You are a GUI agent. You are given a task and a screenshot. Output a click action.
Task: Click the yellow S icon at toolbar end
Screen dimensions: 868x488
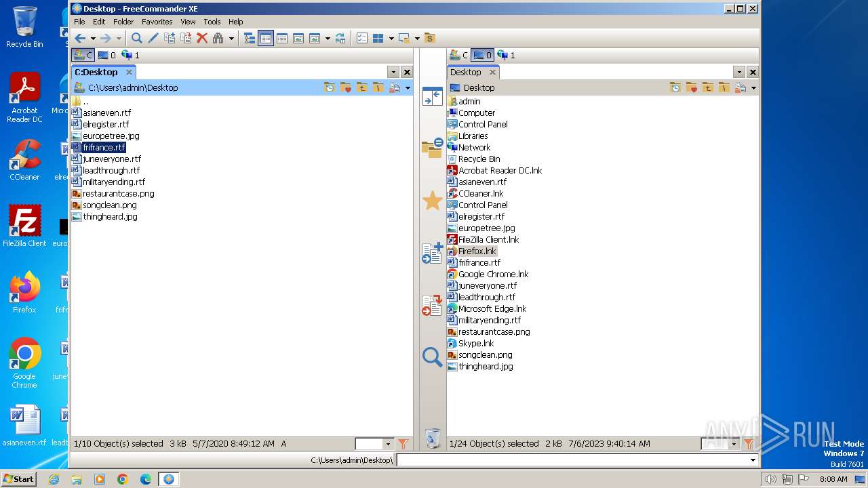pos(429,39)
